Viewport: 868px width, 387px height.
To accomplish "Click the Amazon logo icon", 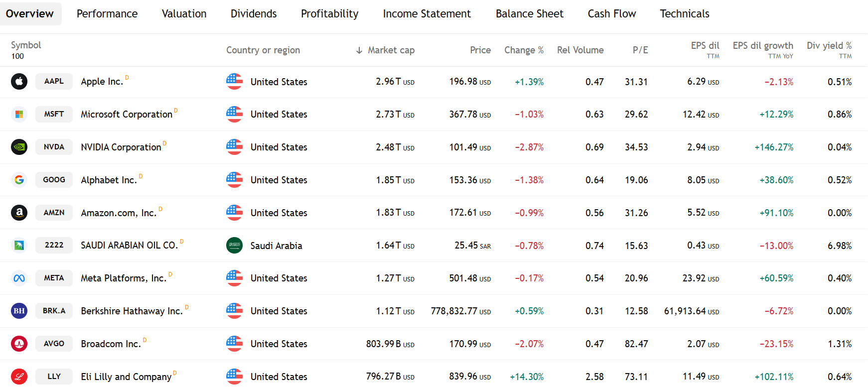I will point(19,213).
